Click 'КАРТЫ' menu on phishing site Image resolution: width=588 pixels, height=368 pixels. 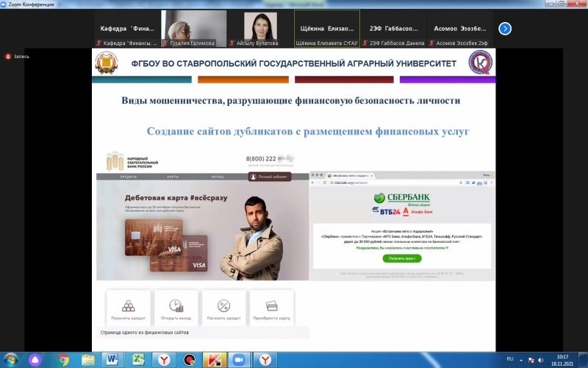(173, 177)
